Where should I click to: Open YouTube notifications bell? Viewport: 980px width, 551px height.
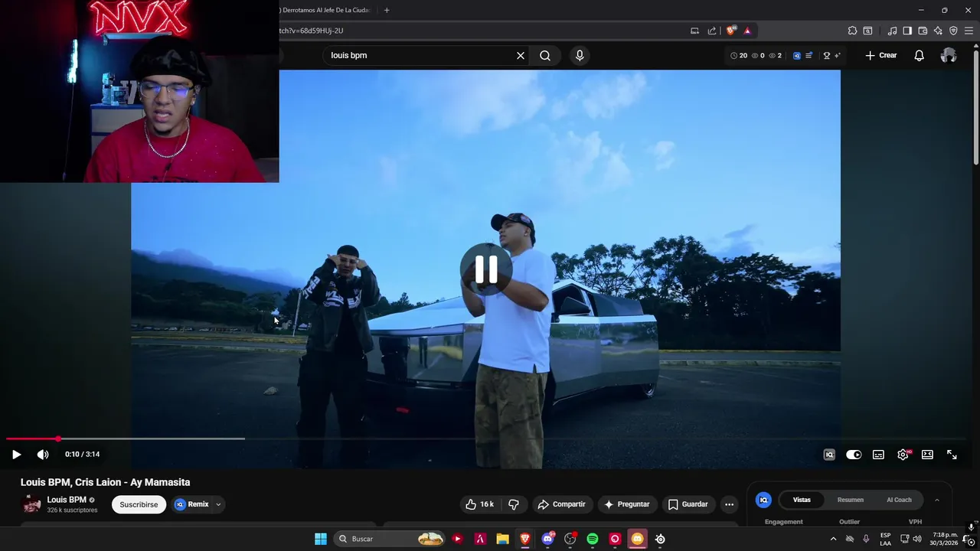920,55
